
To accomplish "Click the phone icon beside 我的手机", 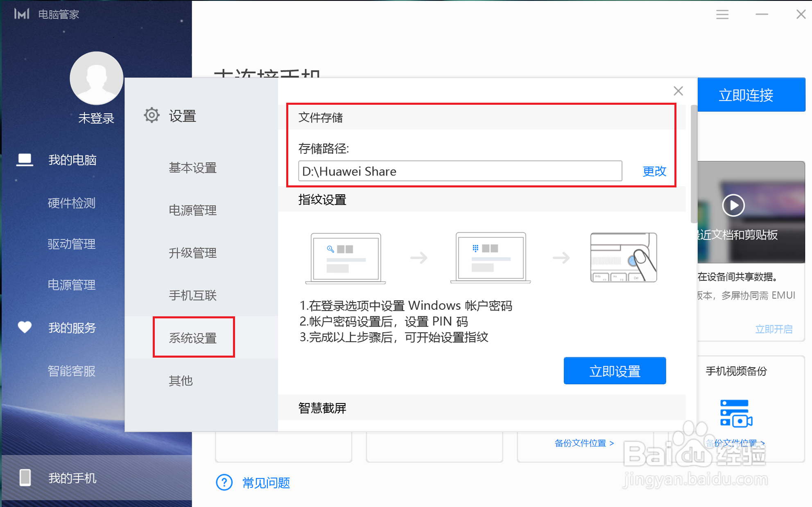I will pyautogui.click(x=25, y=478).
